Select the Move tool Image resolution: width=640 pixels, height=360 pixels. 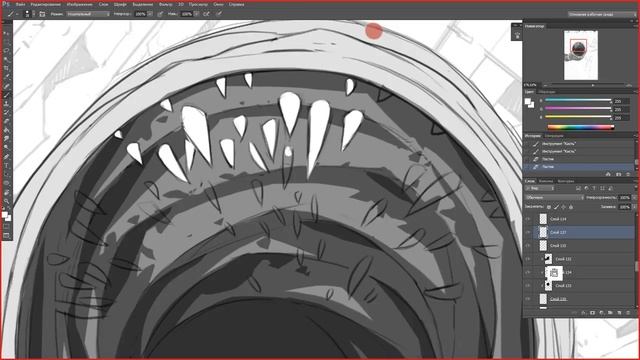(6, 32)
